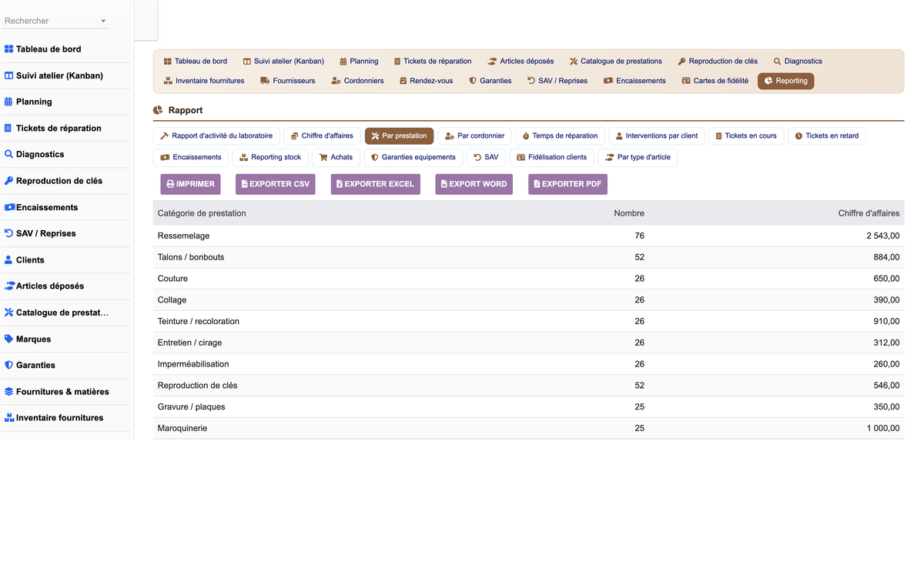Viewport: 924px width, 572px height.
Task: Click the truck icon next to Fournisseurs
Action: click(x=265, y=81)
